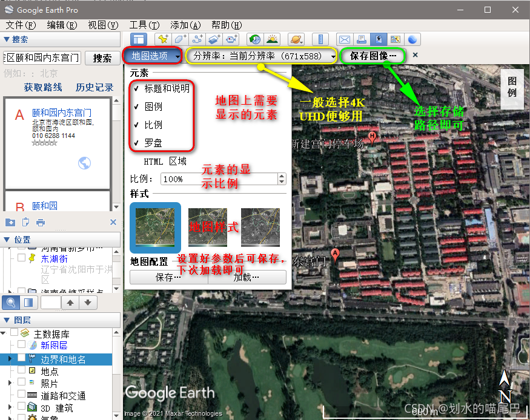
Task: Click the 保存图像 button
Action: coord(373,56)
